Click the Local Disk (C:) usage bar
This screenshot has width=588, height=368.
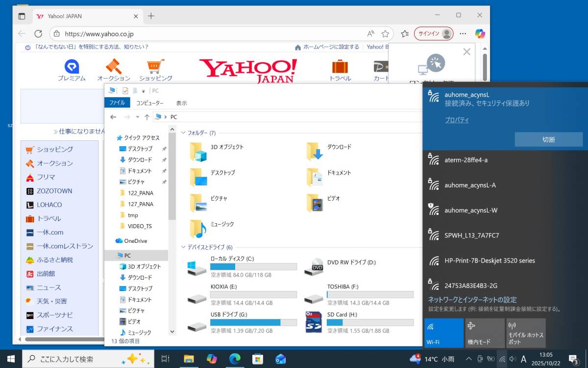(x=253, y=267)
